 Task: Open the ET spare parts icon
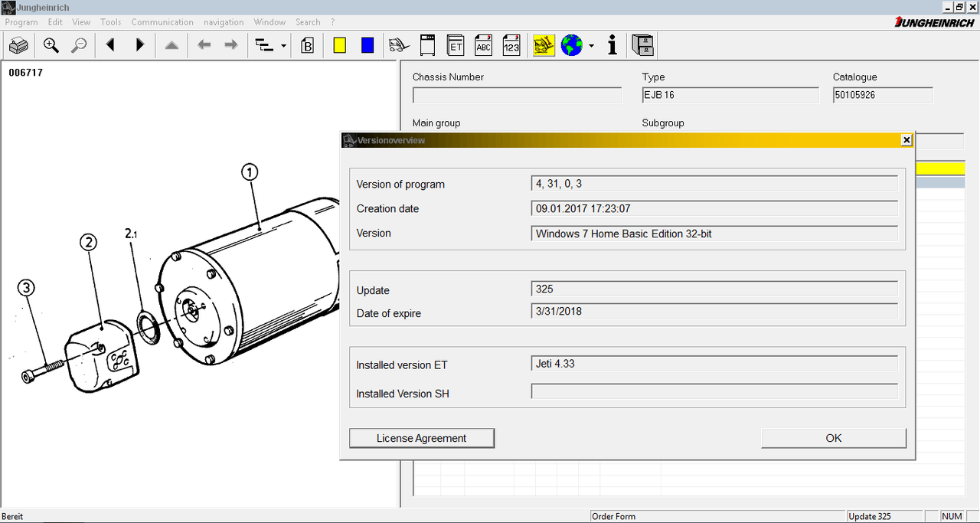456,46
